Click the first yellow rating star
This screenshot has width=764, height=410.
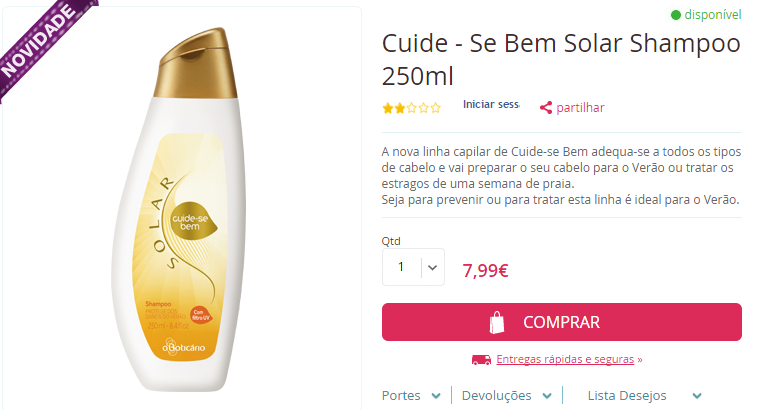pyautogui.click(x=388, y=108)
